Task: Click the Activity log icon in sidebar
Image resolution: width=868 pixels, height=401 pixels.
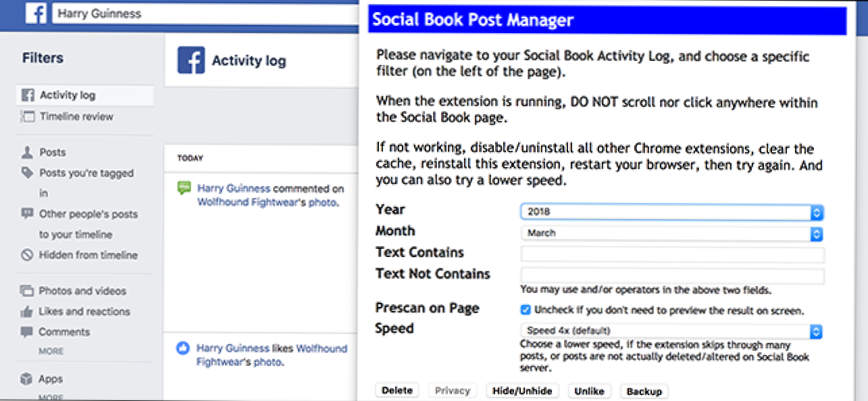Action: point(28,95)
